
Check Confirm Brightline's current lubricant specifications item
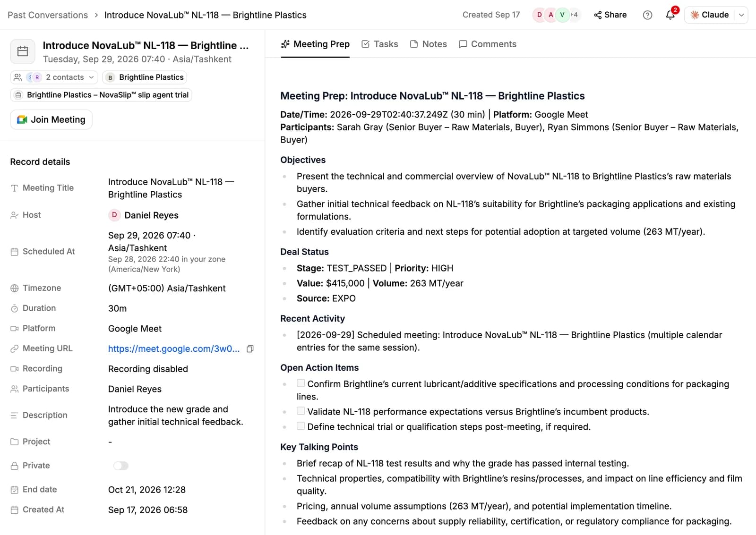[x=301, y=383]
